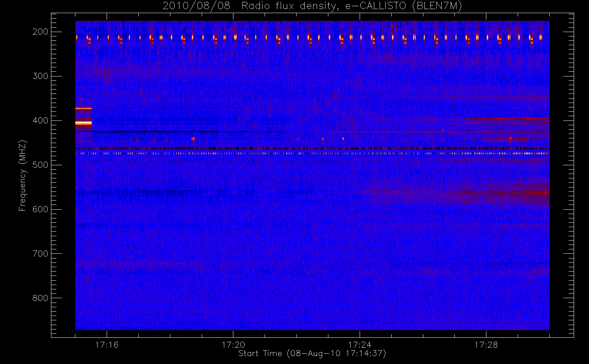Image resolution: width=589 pixels, height=364 pixels.
Task: Select the 700 frequency tick label
Action: tap(40, 254)
